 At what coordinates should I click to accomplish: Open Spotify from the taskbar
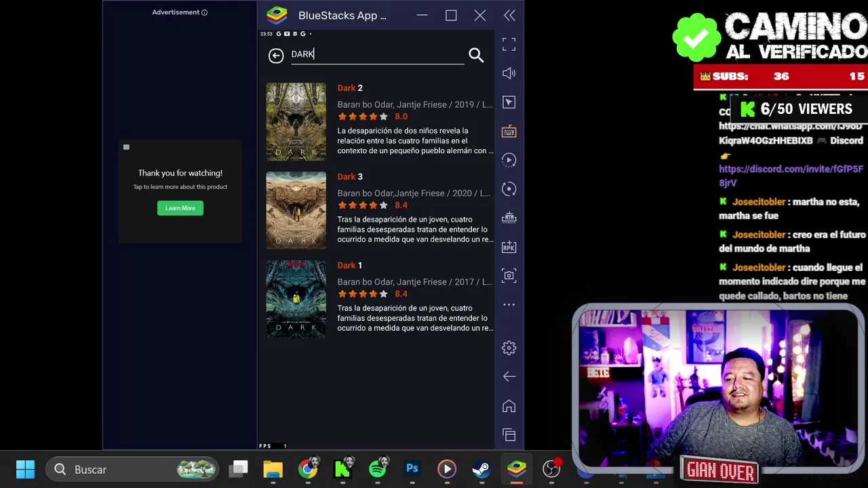[x=378, y=469]
